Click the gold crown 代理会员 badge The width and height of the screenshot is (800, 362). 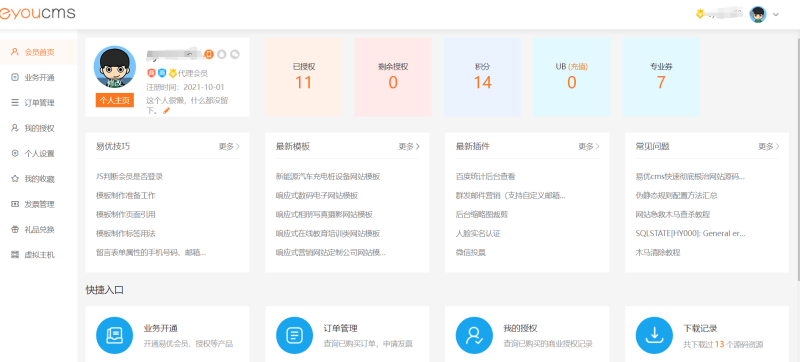pos(173,73)
